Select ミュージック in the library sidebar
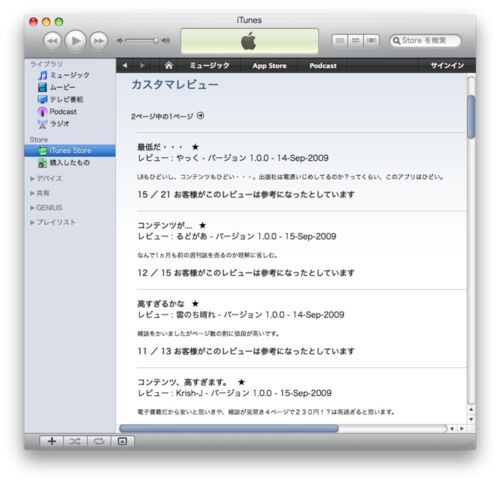The height and width of the screenshot is (483, 500). tap(69, 75)
